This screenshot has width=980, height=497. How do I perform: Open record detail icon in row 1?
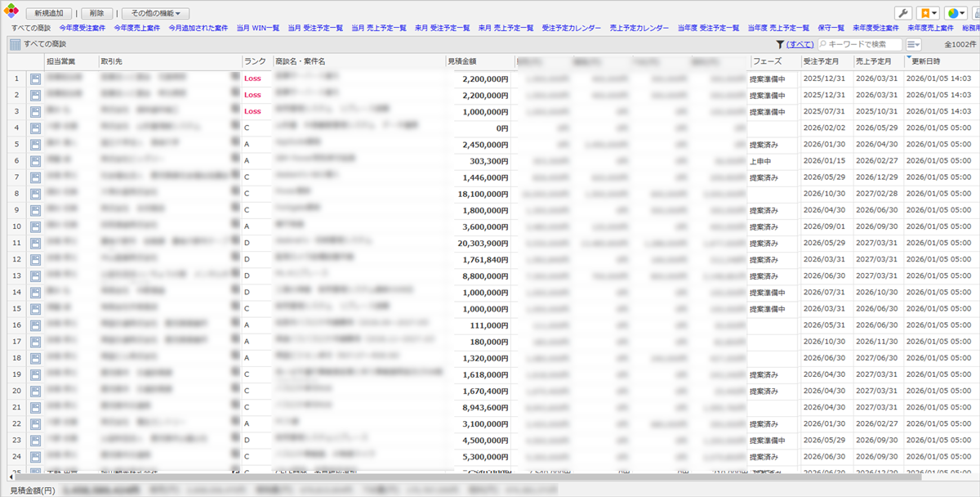(x=36, y=78)
